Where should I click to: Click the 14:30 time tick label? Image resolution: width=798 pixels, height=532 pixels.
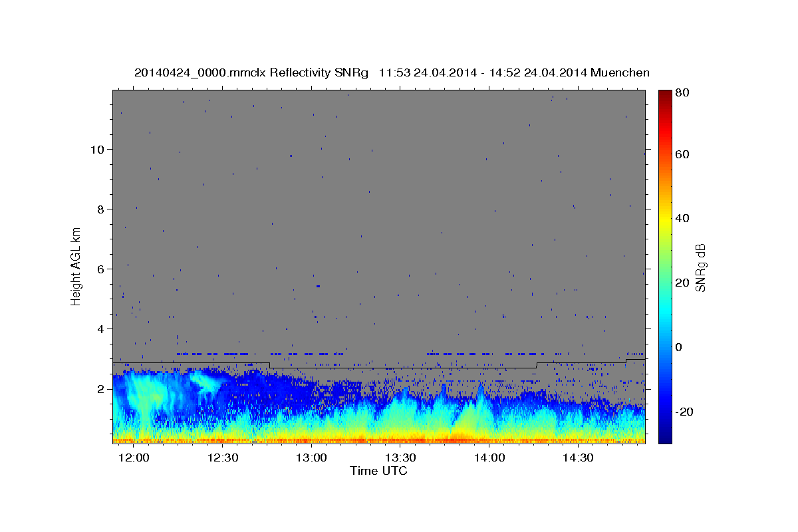click(579, 458)
